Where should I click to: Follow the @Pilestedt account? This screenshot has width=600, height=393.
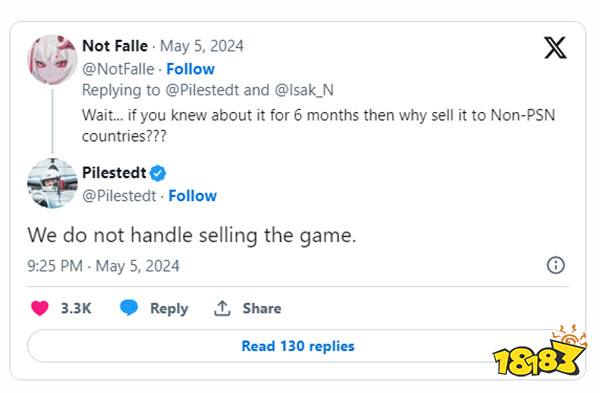click(x=192, y=196)
